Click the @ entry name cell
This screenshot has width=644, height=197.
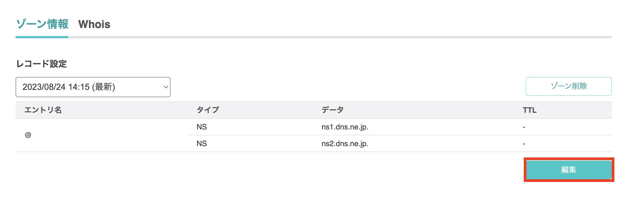point(28,135)
